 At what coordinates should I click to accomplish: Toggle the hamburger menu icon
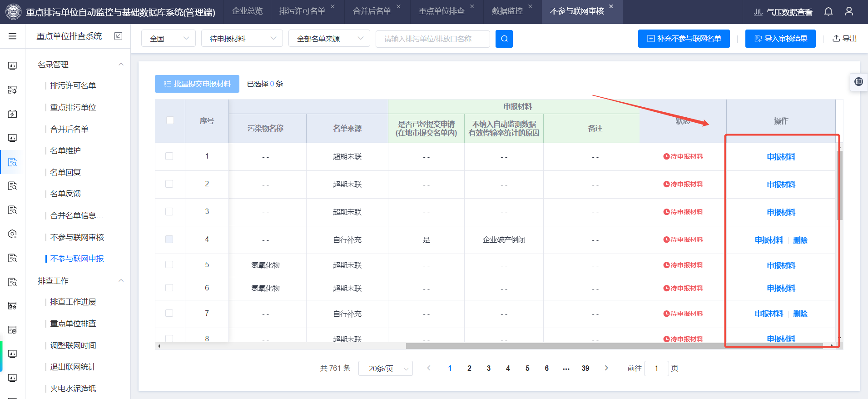[x=13, y=36]
